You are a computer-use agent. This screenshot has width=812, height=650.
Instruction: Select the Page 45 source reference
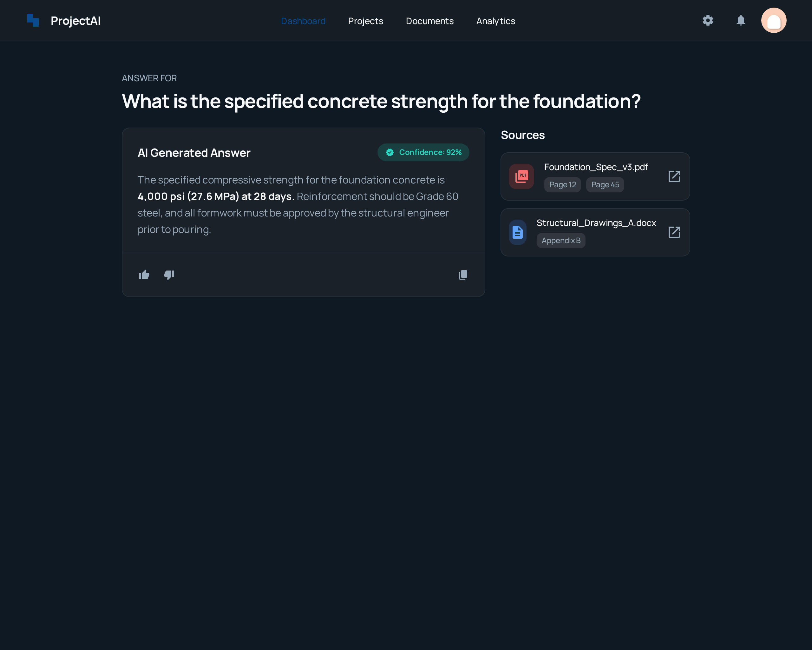pyautogui.click(x=605, y=185)
